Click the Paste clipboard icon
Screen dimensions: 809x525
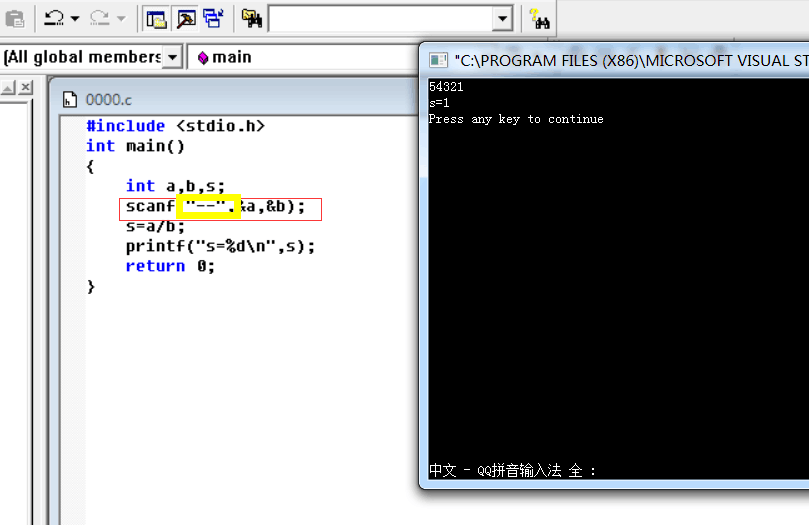[x=15, y=19]
